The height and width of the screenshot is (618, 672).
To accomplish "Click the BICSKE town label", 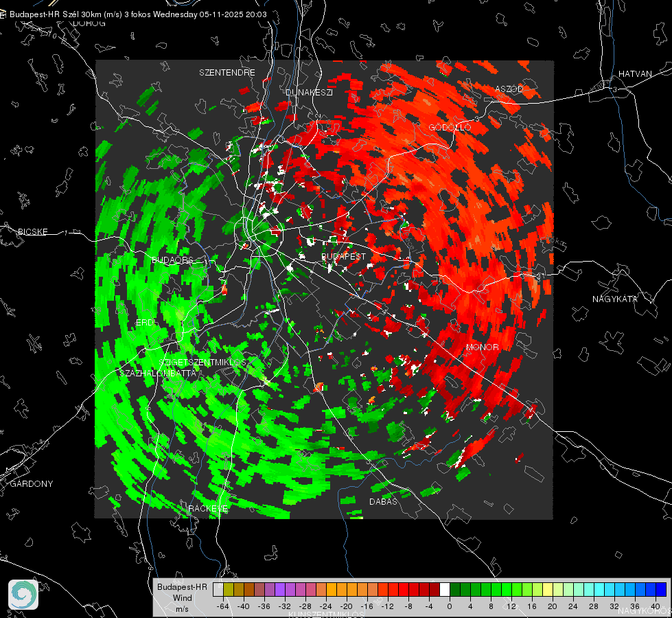I will (x=32, y=231).
